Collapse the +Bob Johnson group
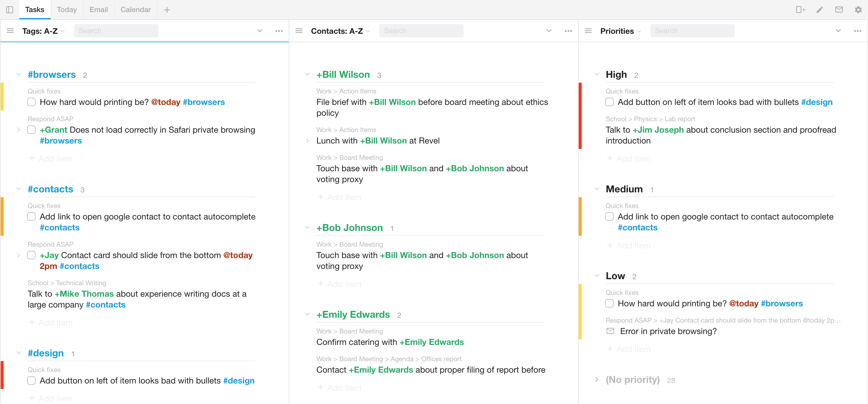 (307, 227)
